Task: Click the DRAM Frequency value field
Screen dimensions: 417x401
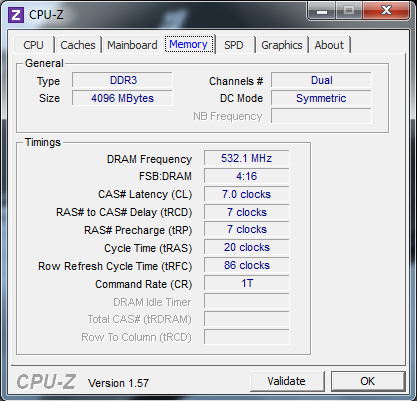Action: tap(247, 158)
